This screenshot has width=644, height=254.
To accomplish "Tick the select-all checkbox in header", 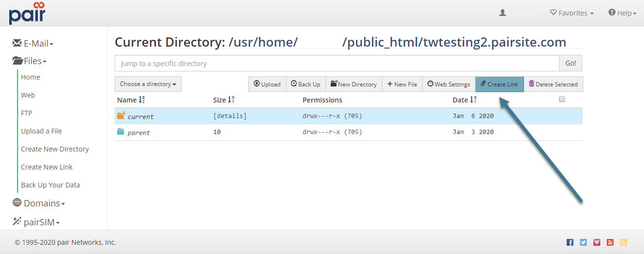I will pos(562,99).
